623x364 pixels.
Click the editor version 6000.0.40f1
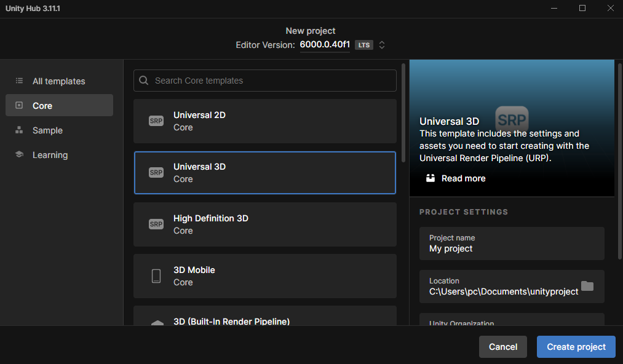click(x=325, y=44)
